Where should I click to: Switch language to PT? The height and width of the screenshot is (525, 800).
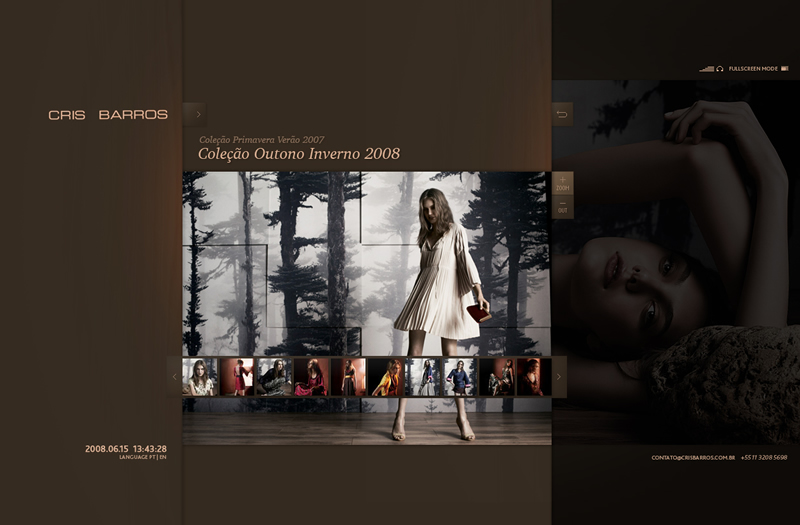(150, 457)
